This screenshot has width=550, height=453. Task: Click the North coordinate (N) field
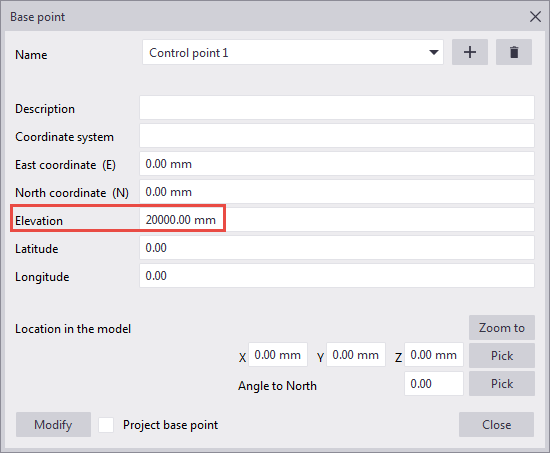coord(337,192)
